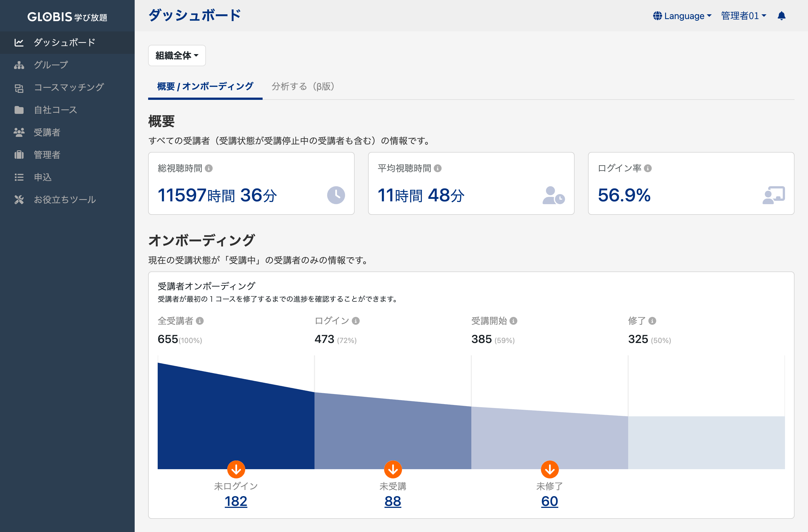Select the 概要 / オンボーディング tab
This screenshot has width=808, height=532.
coord(205,87)
